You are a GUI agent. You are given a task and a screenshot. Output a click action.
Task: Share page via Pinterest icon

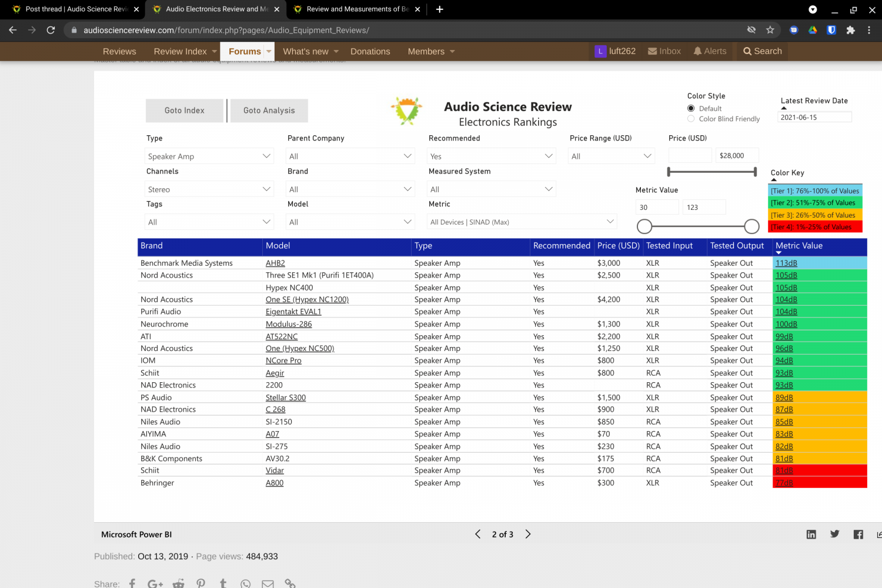pos(201,584)
